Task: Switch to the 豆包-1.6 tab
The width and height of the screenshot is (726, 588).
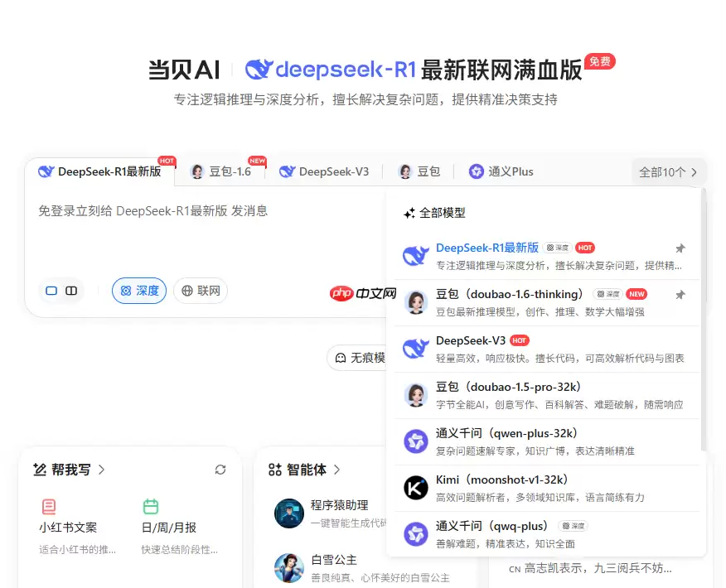Action: 222,171
